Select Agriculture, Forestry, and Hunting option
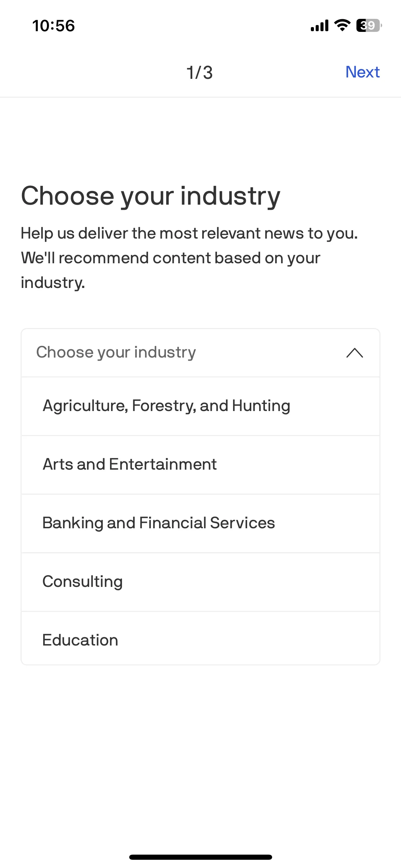Image resolution: width=401 pixels, height=868 pixels. pyautogui.click(x=200, y=406)
